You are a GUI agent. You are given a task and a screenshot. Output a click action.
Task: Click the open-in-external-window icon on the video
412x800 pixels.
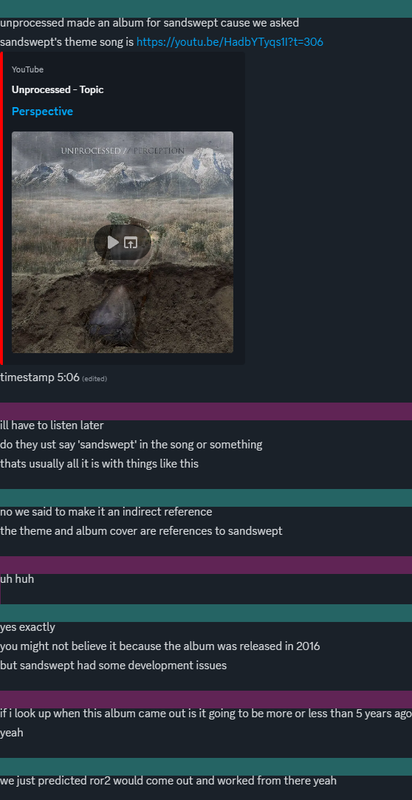(131, 242)
